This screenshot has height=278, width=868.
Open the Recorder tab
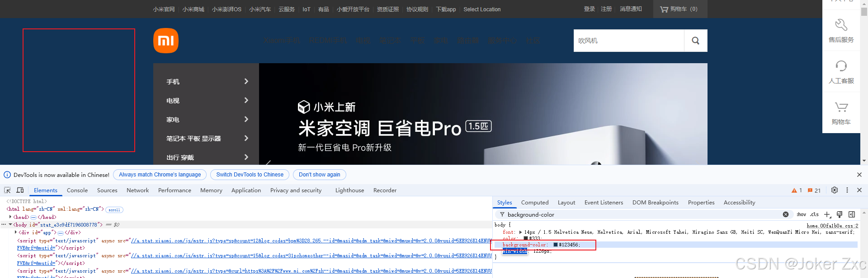tap(385, 190)
